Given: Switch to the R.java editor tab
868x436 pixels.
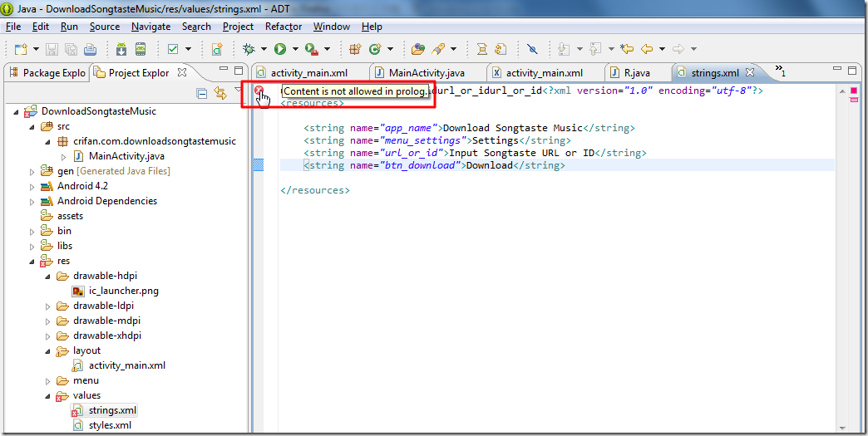Looking at the screenshot, I should coord(637,73).
